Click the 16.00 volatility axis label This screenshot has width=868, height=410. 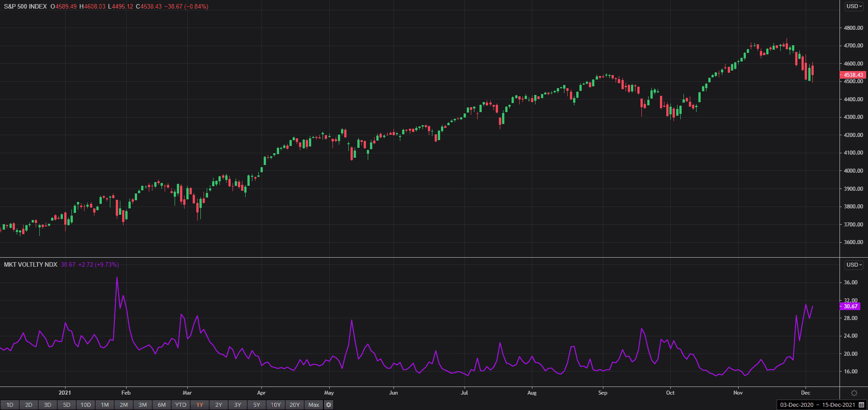click(x=851, y=372)
